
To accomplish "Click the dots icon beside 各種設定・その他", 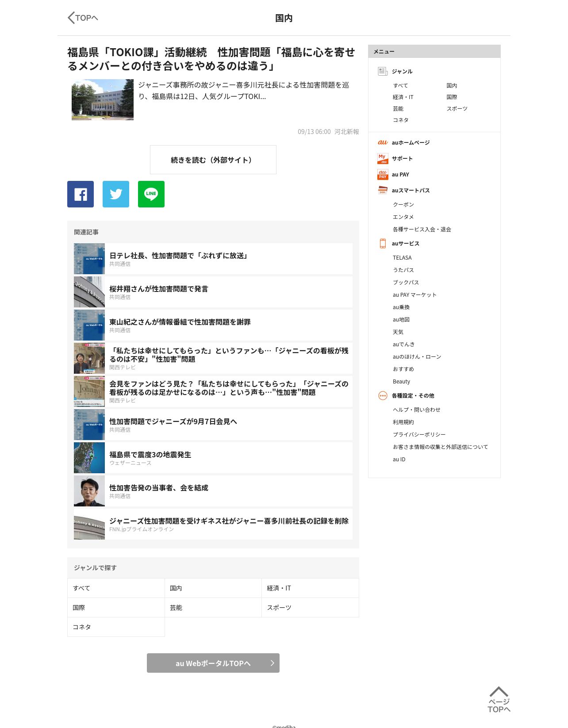I will click(x=383, y=395).
